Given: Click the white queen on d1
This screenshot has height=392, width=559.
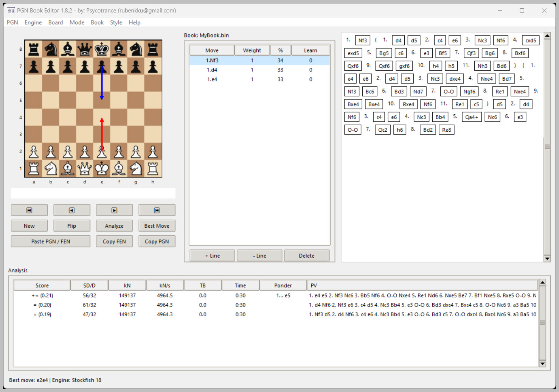Looking at the screenshot, I should pos(85,168).
